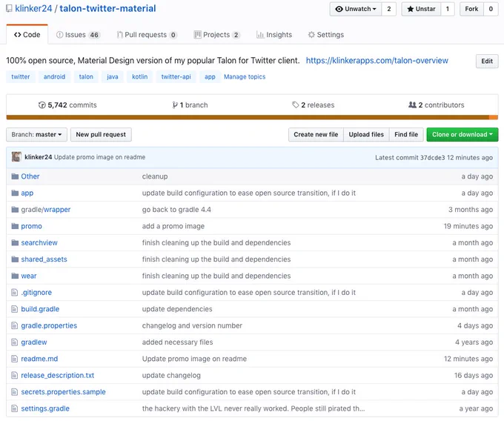Click the folder icon beside shared_assets
Image resolution: width=504 pixels, height=421 pixels.
pyautogui.click(x=15, y=259)
